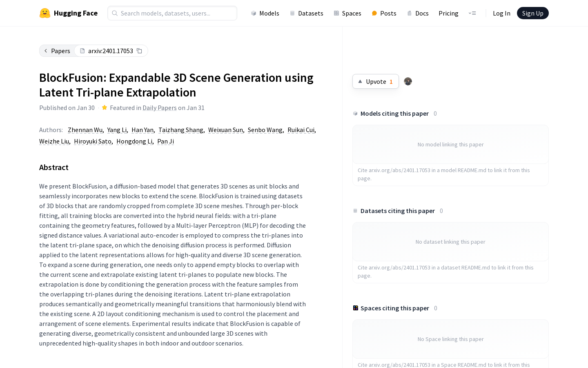Click the Spaces icon in navigation
The image size is (588, 368).
[336, 13]
